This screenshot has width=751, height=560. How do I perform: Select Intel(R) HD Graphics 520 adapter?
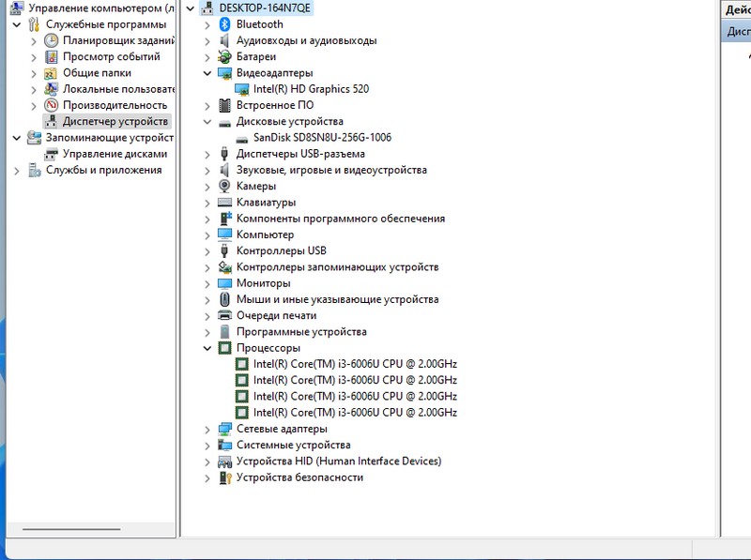[x=311, y=89]
